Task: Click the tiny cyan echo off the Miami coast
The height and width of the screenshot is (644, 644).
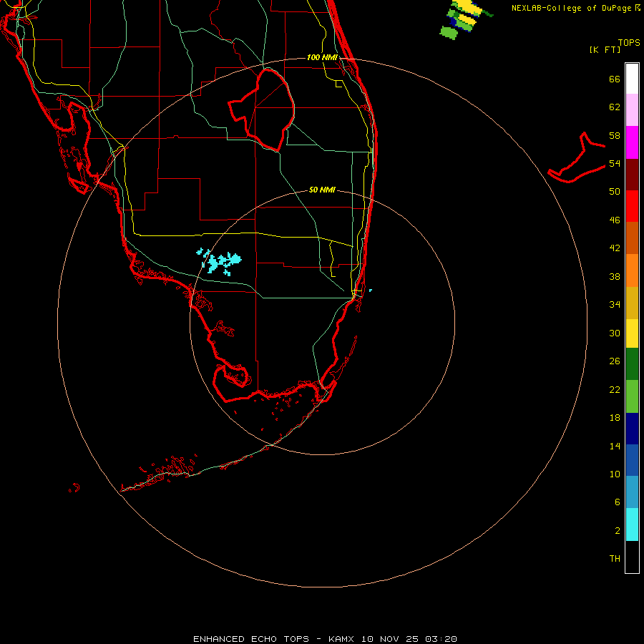Action: click(x=371, y=291)
